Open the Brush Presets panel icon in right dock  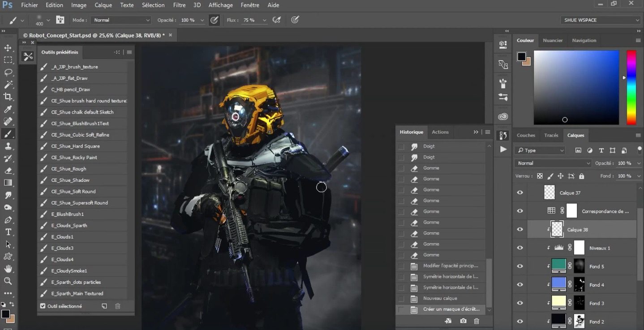[x=503, y=83]
